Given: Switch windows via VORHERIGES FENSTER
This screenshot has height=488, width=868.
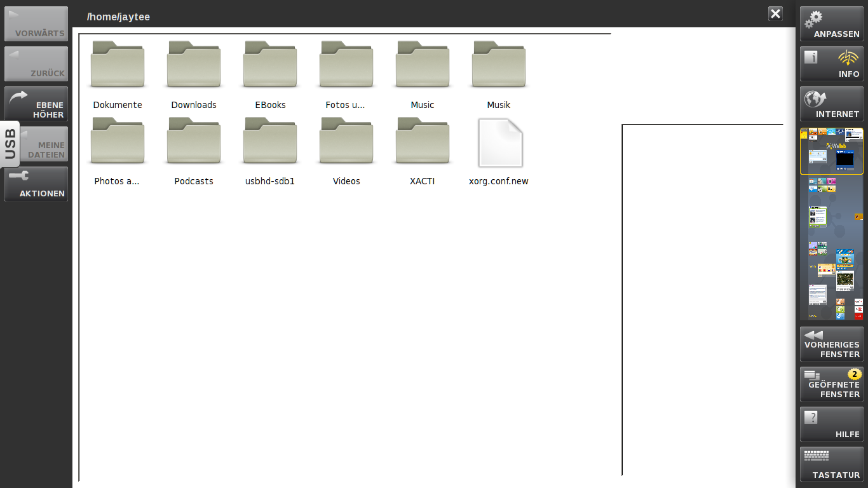Looking at the screenshot, I should (x=831, y=344).
